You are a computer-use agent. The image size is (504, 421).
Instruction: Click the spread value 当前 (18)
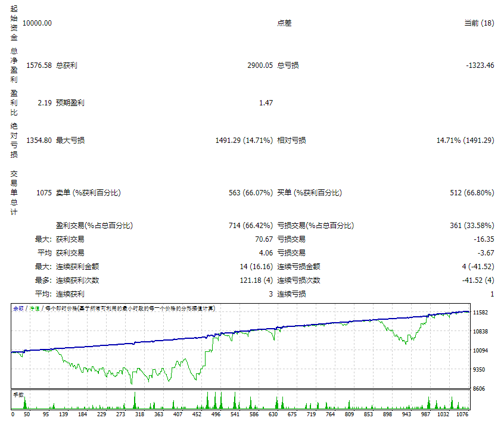pos(479,23)
